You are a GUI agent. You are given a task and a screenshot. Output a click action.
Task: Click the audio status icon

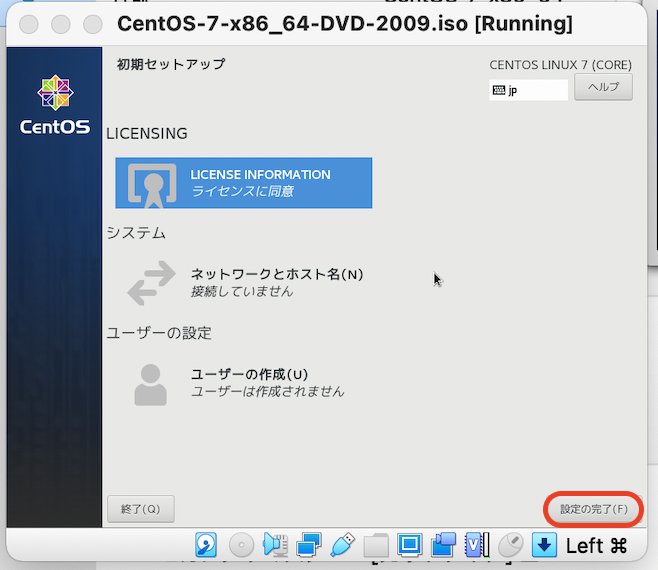pos(275,545)
